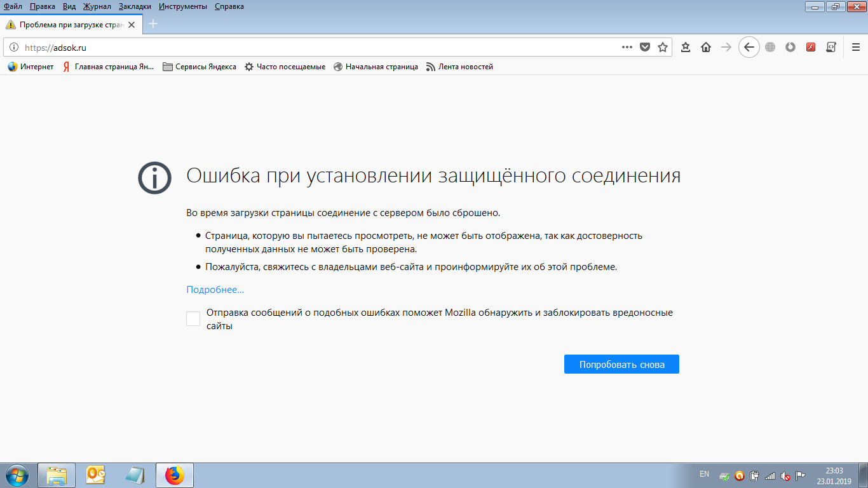Click the Home button in the toolbar
The height and width of the screenshot is (488, 868).
point(705,47)
